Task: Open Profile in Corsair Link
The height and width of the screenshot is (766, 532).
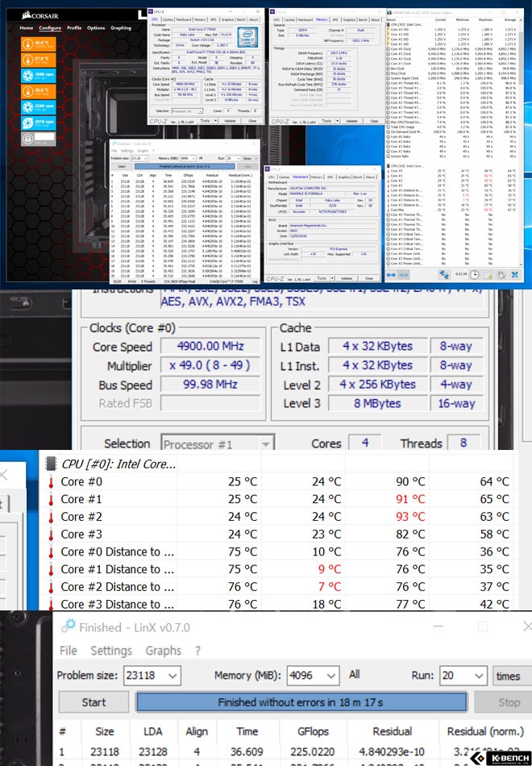Action: pos(74,28)
